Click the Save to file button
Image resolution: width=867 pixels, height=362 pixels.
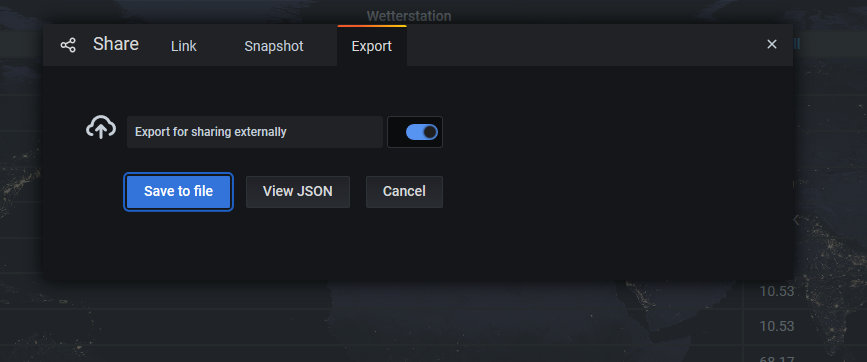[x=178, y=192]
